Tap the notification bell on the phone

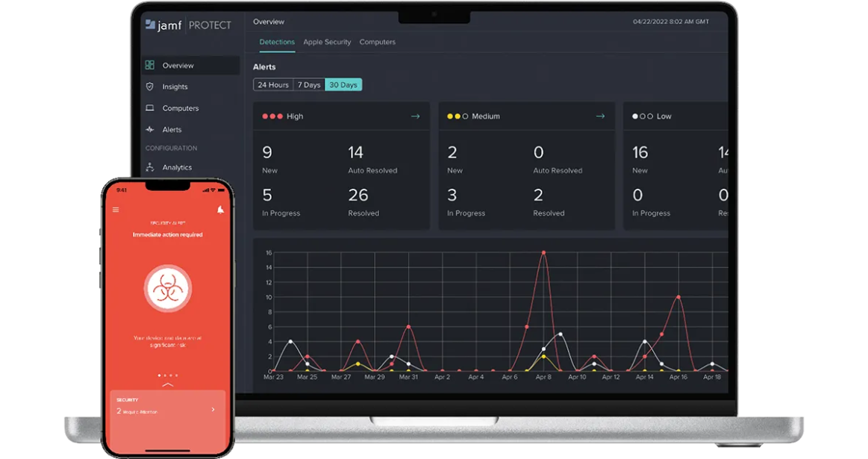[x=220, y=209]
